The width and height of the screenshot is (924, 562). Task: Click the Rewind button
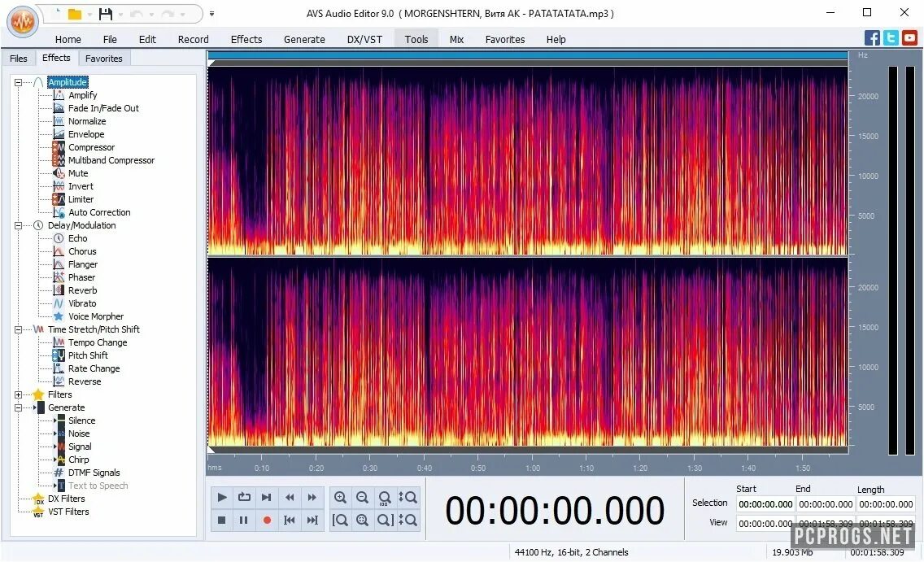point(290,498)
